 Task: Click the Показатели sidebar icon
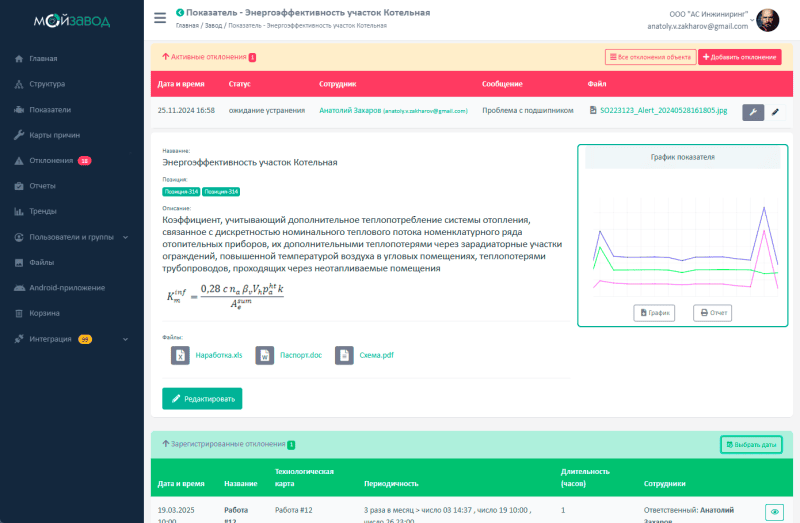[x=19, y=110]
